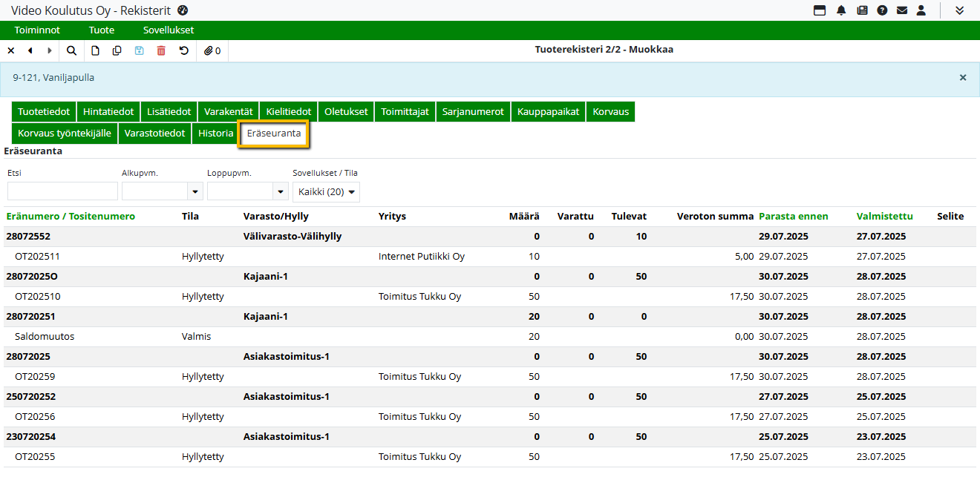
Task: Click the magnifying glass search icon in toolbar
Action: (x=71, y=50)
